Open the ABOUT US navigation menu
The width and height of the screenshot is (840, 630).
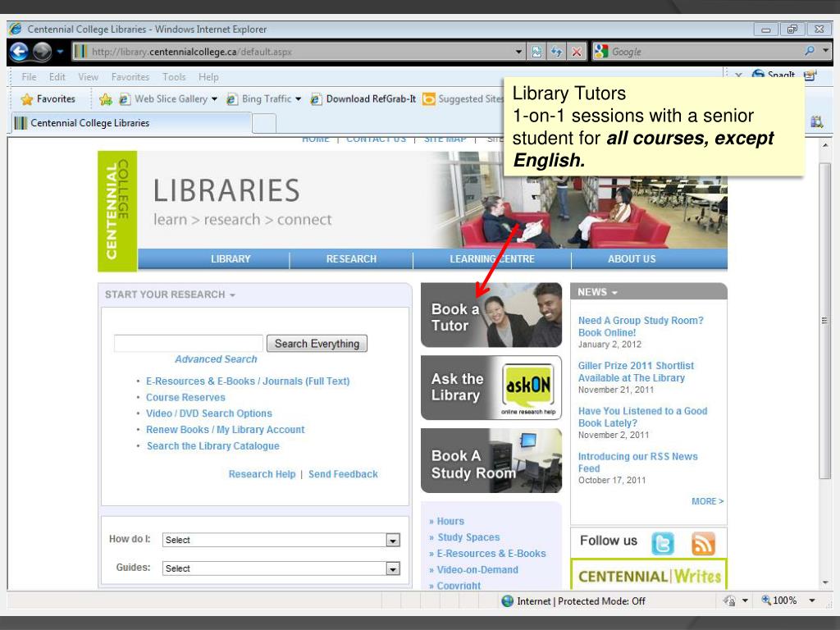(632, 258)
